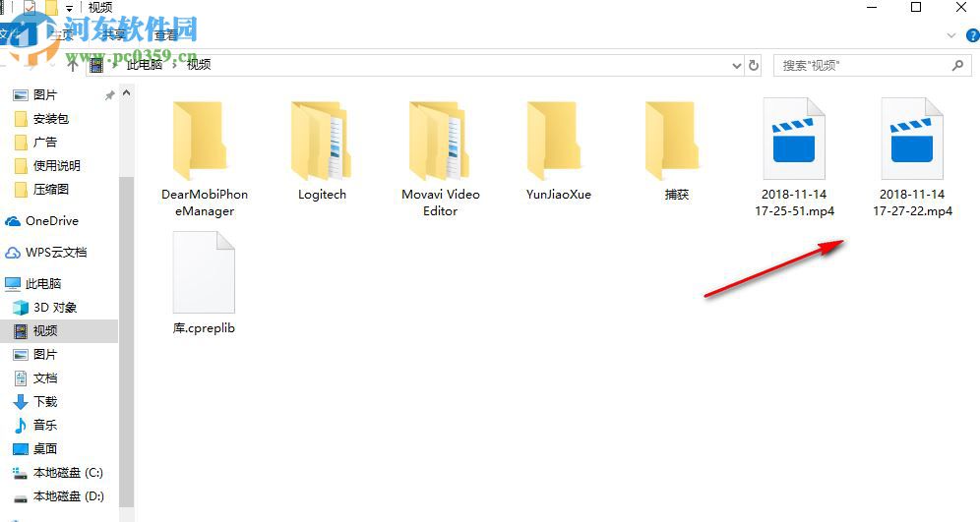The width and height of the screenshot is (980, 522).
Task: Open pinned 图片 in quick access
Action: [x=35, y=95]
